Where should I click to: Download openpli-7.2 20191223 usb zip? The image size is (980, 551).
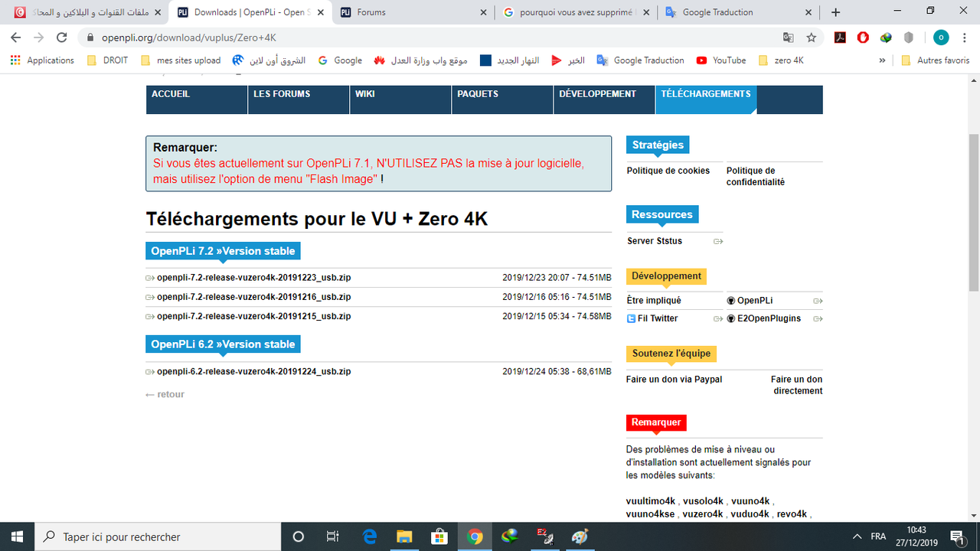254,277
